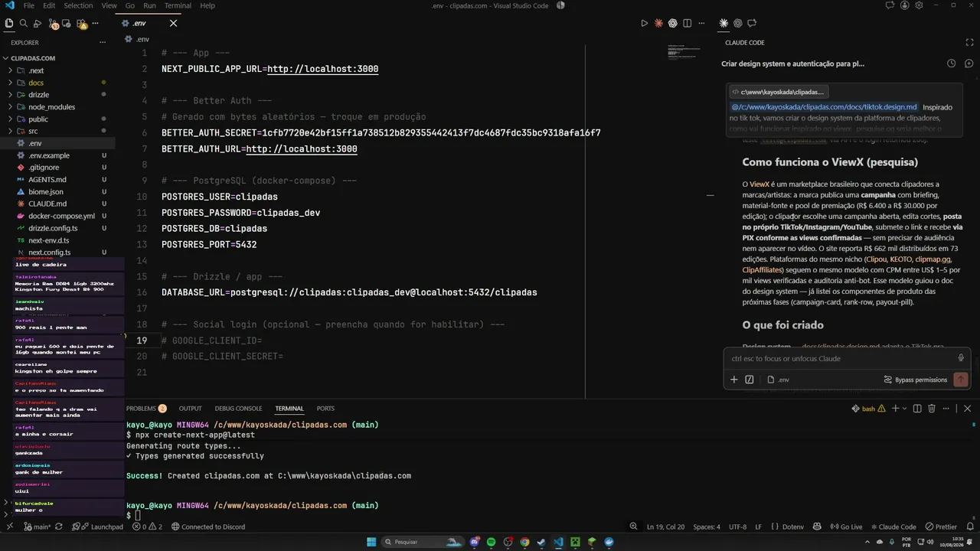Open the Search view in the activity bar

click(x=23, y=24)
